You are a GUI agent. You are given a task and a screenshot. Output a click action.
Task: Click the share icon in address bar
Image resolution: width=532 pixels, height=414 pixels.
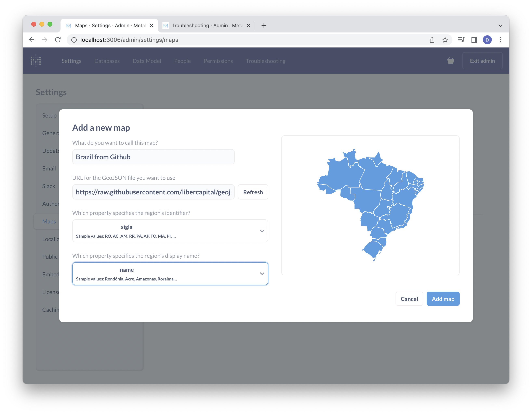coord(432,40)
